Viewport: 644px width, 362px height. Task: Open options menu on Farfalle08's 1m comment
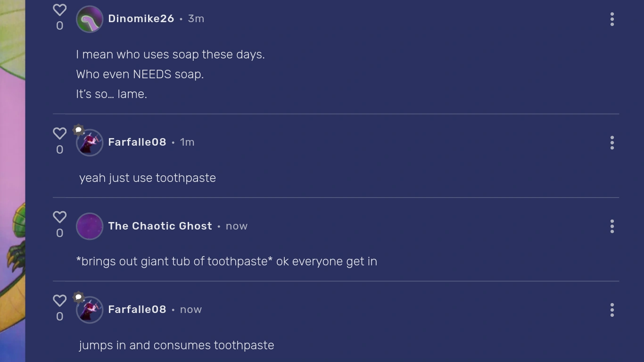(612, 143)
